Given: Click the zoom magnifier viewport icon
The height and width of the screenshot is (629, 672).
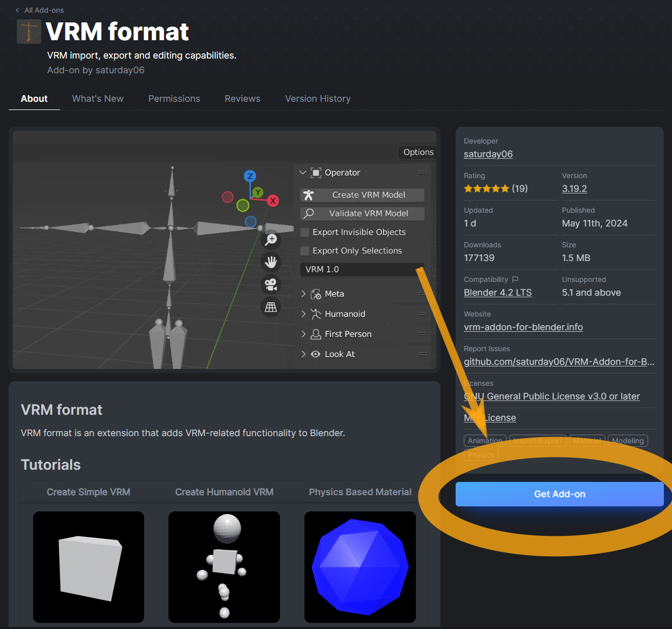Looking at the screenshot, I should pyautogui.click(x=271, y=240).
